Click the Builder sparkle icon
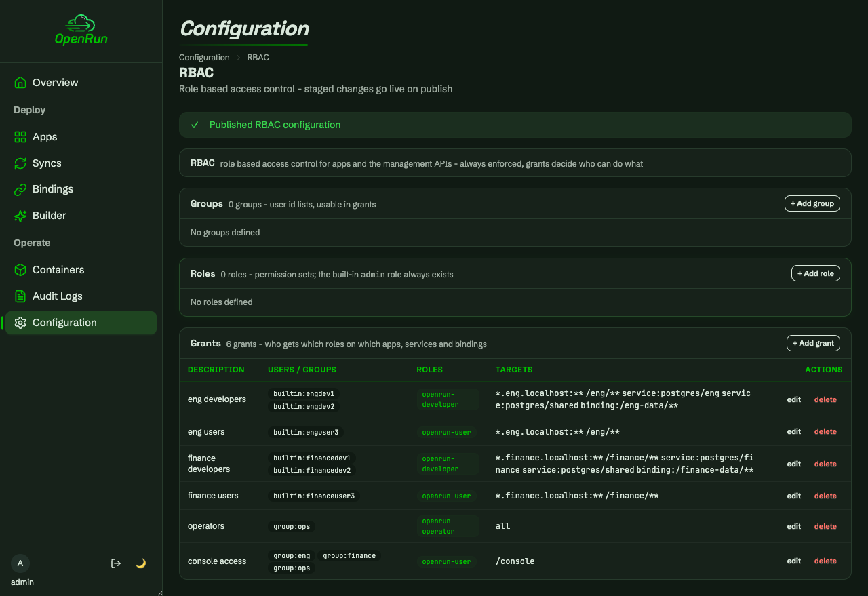The height and width of the screenshot is (596, 868). 20,216
